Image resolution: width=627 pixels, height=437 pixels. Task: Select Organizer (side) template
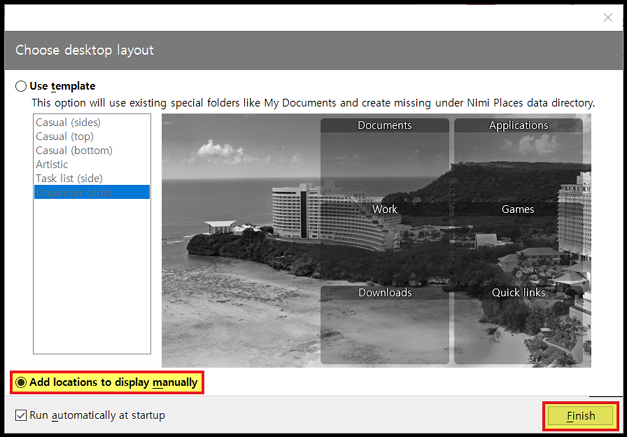(92, 192)
